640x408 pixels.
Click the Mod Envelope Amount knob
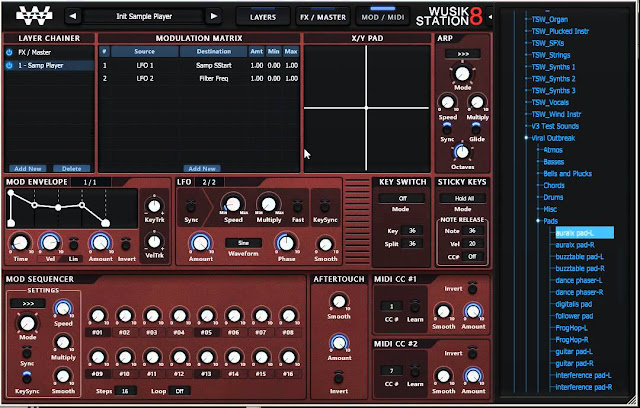coord(100,243)
